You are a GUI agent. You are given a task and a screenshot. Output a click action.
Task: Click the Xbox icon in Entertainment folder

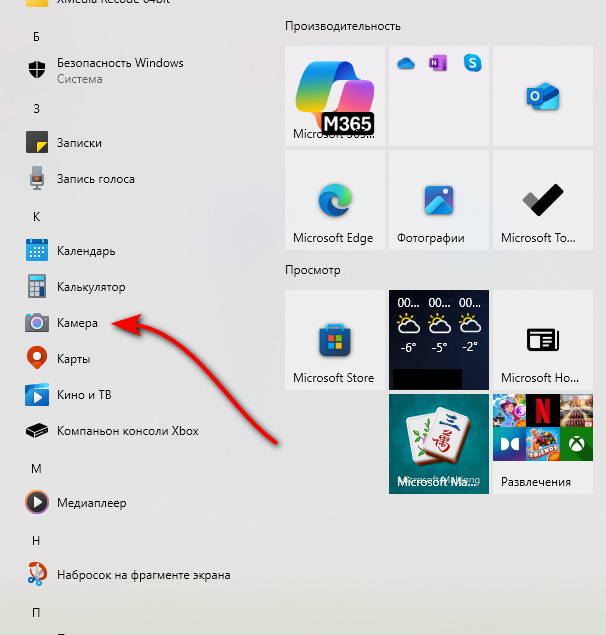click(x=576, y=444)
